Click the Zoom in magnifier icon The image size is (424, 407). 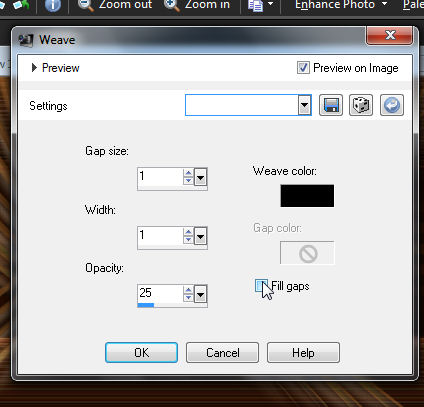[x=172, y=5]
